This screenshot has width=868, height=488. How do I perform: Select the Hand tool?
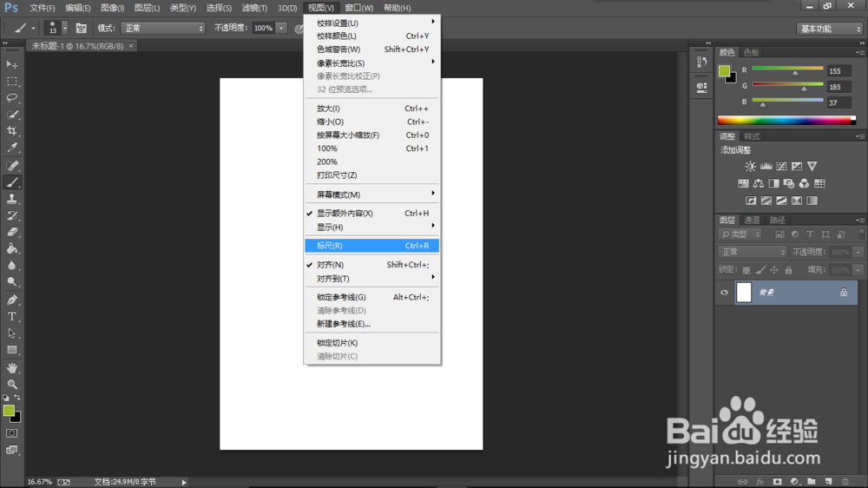coord(11,368)
